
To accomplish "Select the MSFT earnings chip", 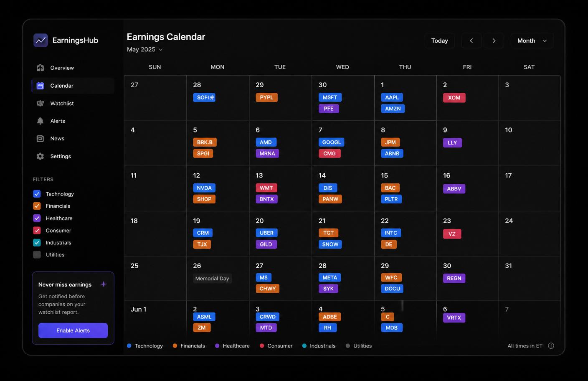I will [x=330, y=97].
